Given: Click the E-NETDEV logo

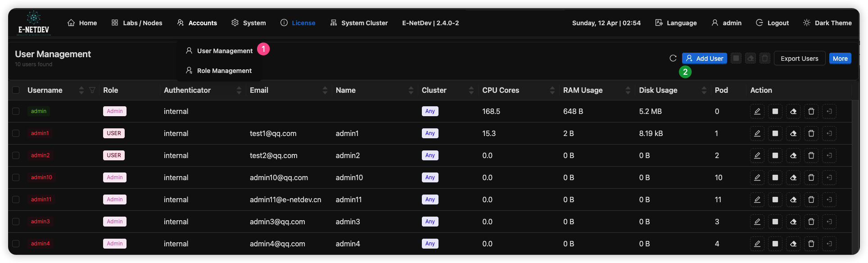Looking at the screenshot, I should coord(34,23).
